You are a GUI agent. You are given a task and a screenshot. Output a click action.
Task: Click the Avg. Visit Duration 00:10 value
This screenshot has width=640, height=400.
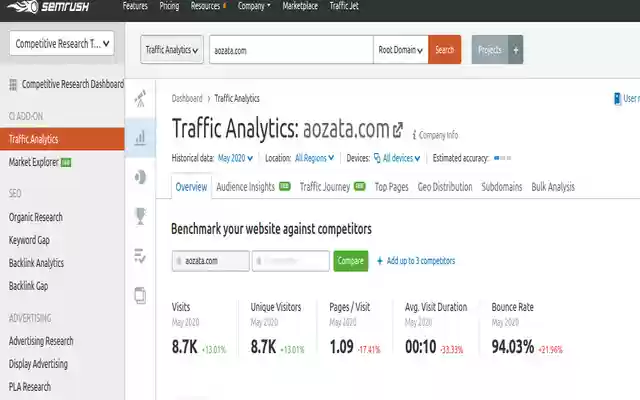(420, 347)
